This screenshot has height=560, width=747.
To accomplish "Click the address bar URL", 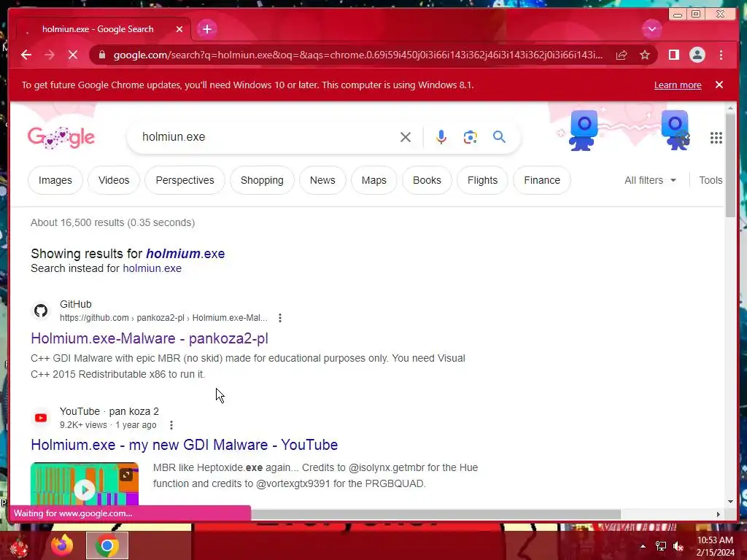I will point(357,55).
